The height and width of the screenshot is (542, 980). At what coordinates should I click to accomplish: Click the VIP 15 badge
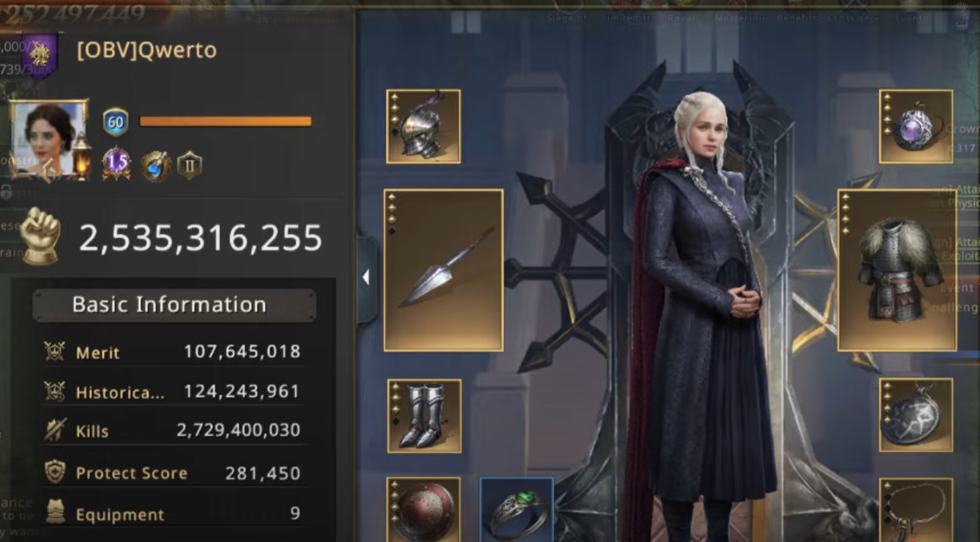116,164
